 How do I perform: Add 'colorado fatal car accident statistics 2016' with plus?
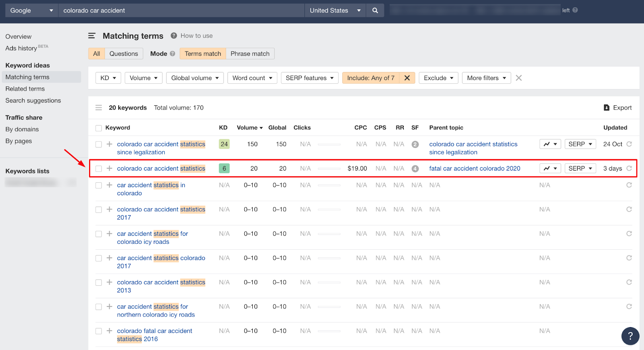[x=109, y=331]
